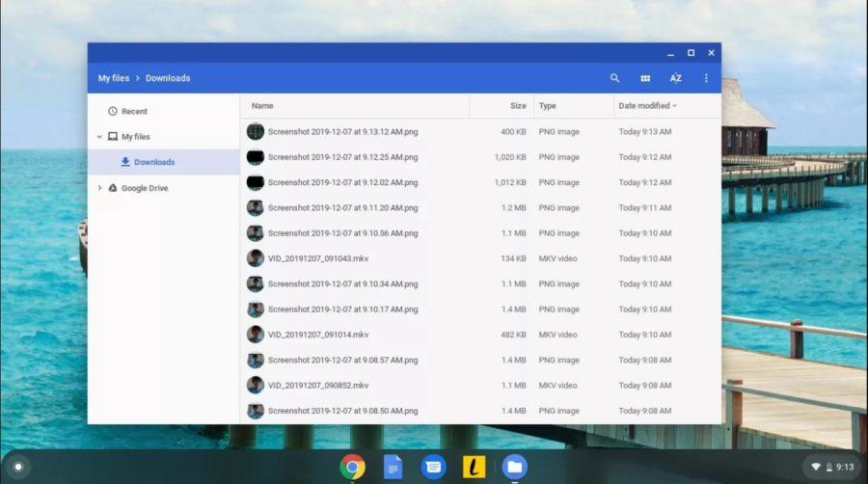This screenshot has height=484, width=868.
Task: Select Screenshot 2019-12-07 at 9.13.12 AM.png name
Action: point(342,132)
